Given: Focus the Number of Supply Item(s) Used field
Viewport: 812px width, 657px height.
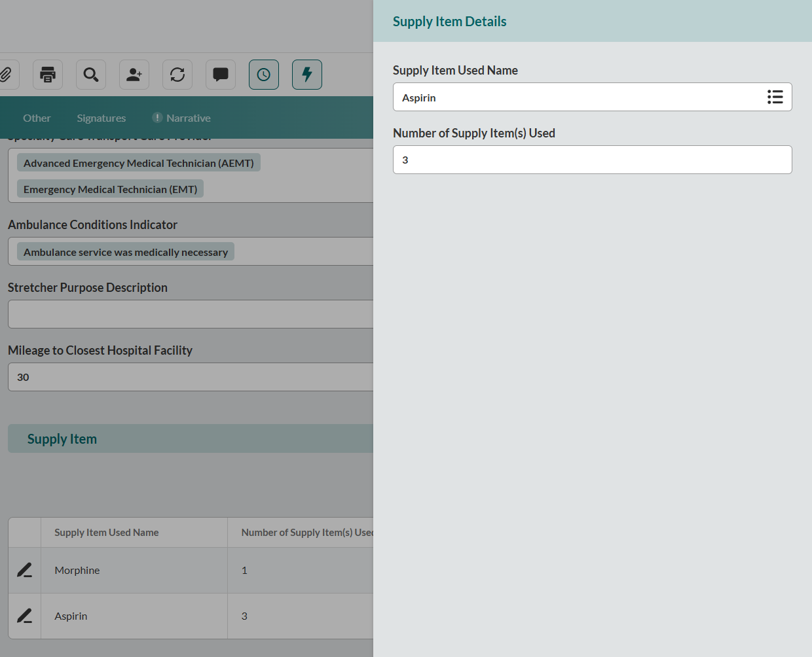Looking at the screenshot, I should point(592,160).
